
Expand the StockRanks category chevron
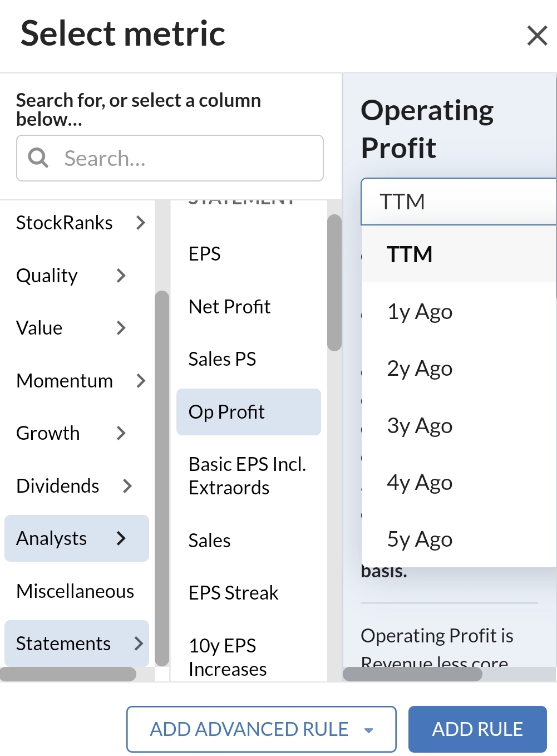point(141,223)
